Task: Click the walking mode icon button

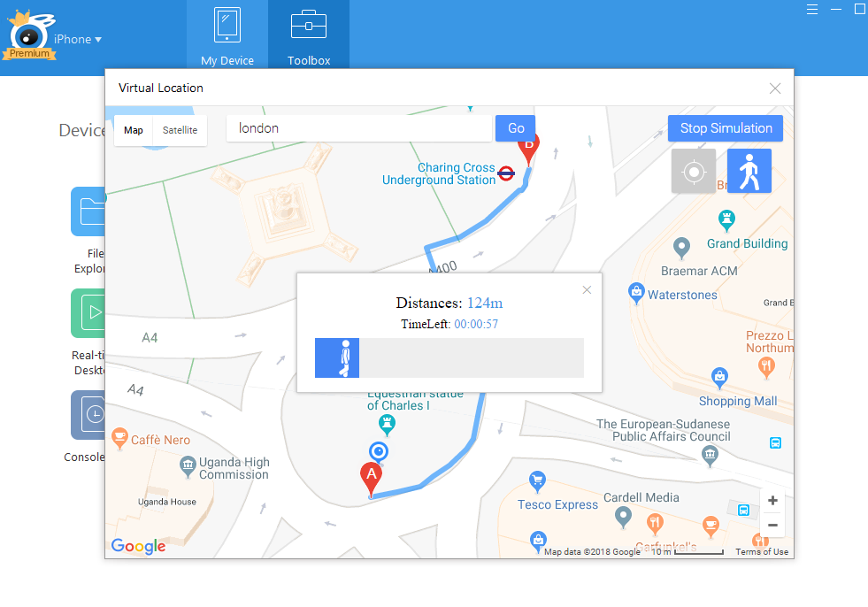Action: coord(749,171)
